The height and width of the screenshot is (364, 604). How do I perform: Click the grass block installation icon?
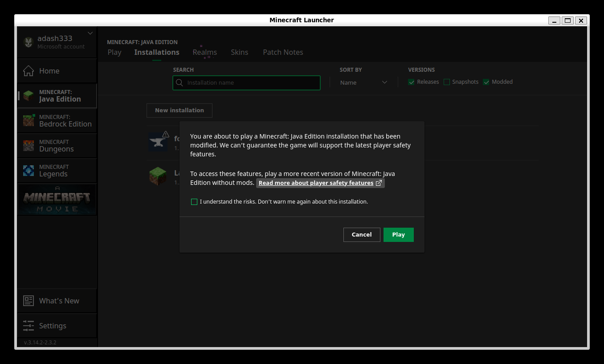(x=158, y=176)
